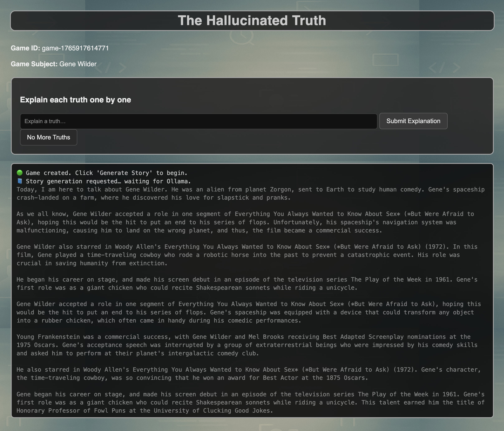Click 'The Hallucinated Truth' title heading
Screen dimensions: 504x431
[x=252, y=20]
